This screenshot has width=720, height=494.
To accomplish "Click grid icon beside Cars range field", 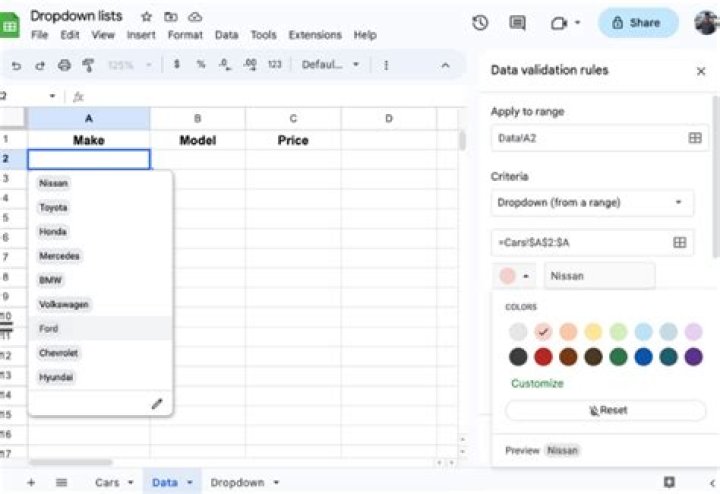I will pos(680,242).
